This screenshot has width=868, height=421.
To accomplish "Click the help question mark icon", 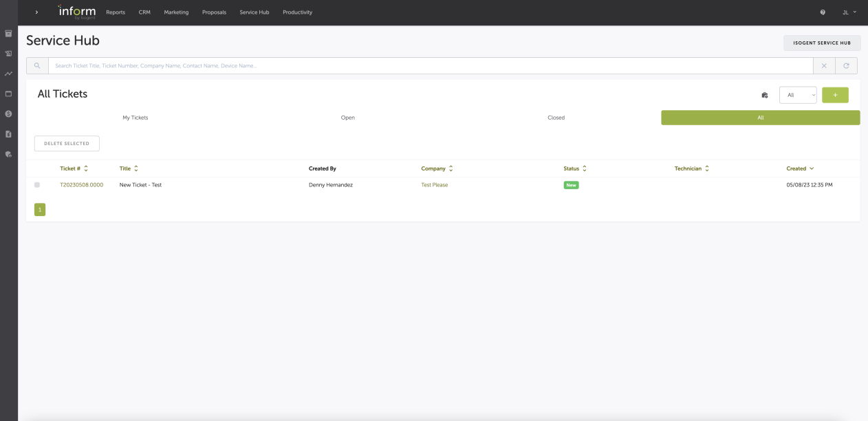I will [823, 12].
